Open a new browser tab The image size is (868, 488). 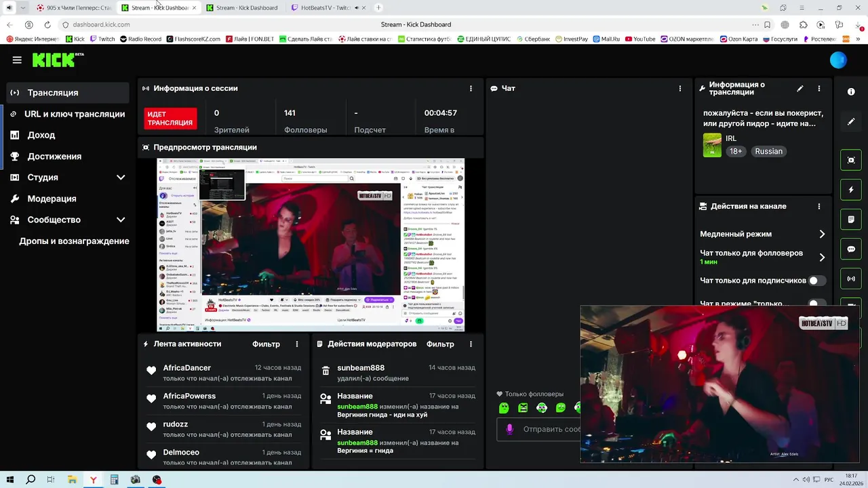[x=378, y=7]
